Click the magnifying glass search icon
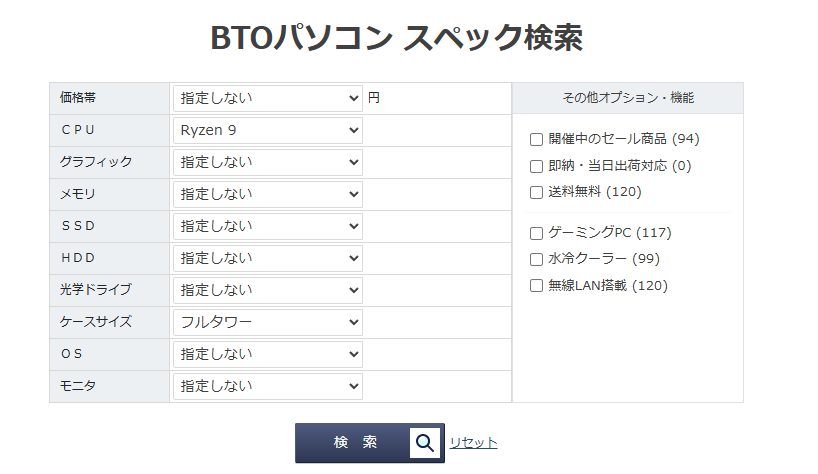Image resolution: width=818 pixels, height=474 pixels. click(425, 443)
